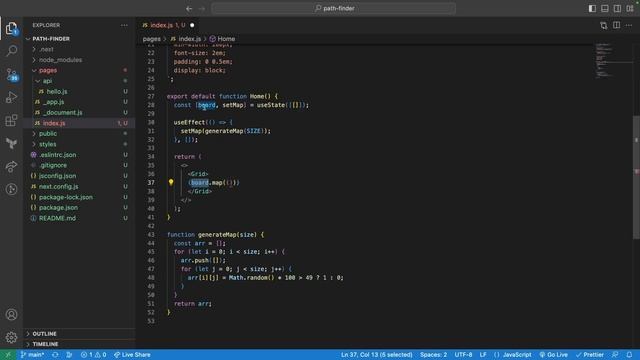
Task: Click the notifications bell in status bar
Action: 629,355
